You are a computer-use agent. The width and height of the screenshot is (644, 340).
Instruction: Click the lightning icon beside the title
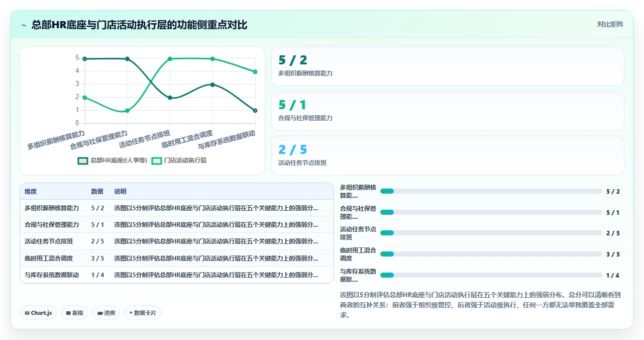tap(24, 25)
